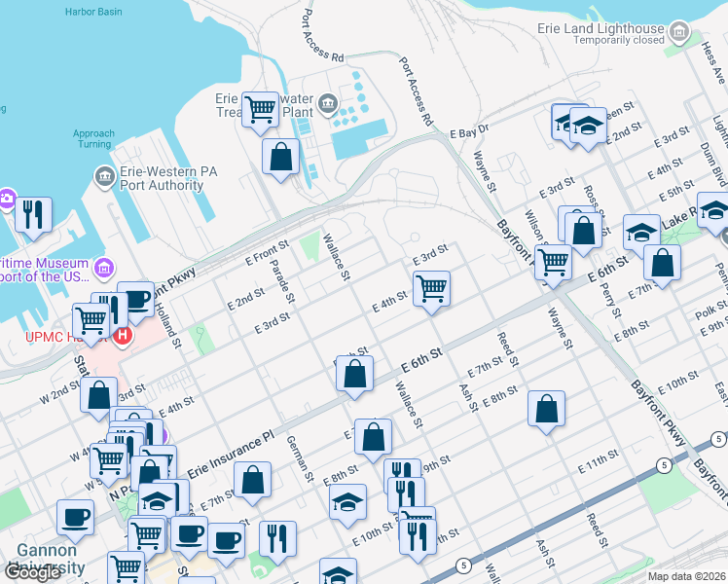Click the Parade St street label

282,281
